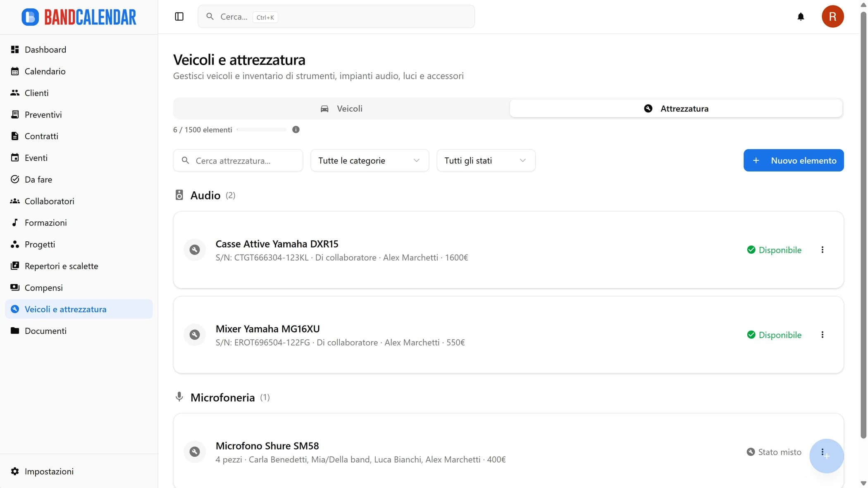Go to the Preventivi page
The height and width of the screenshot is (488, 868).
point(43,114)
